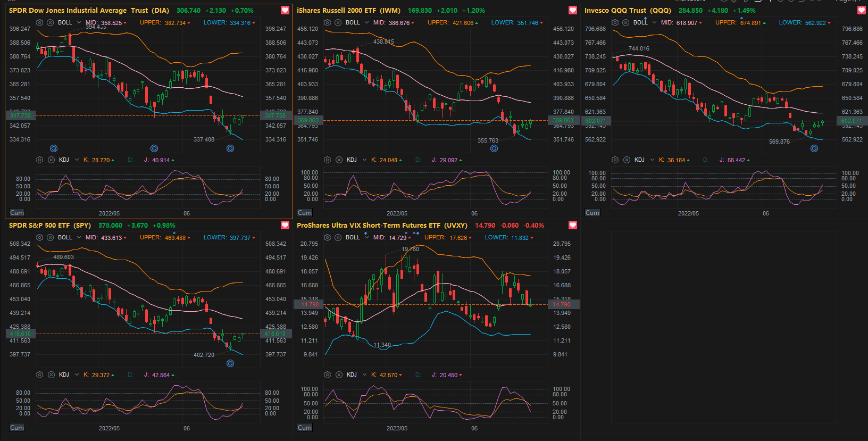Open KDJ settings gear on DIA chart
Image resolution: width=868 pixels, height=441 pixels.
click(39, 160)
